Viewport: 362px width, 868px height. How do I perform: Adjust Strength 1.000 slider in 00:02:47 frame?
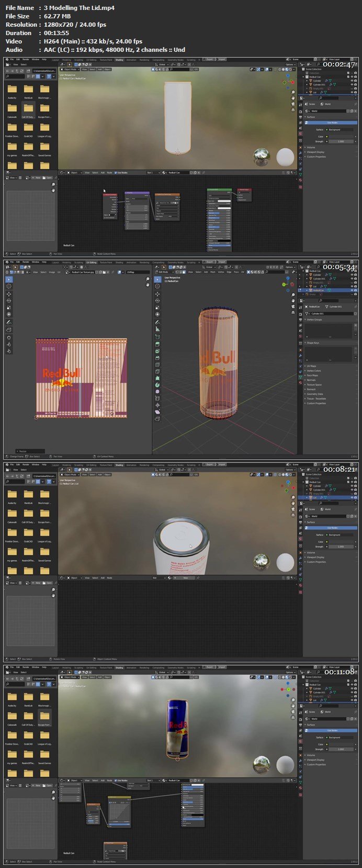click(x=341, y=141)
